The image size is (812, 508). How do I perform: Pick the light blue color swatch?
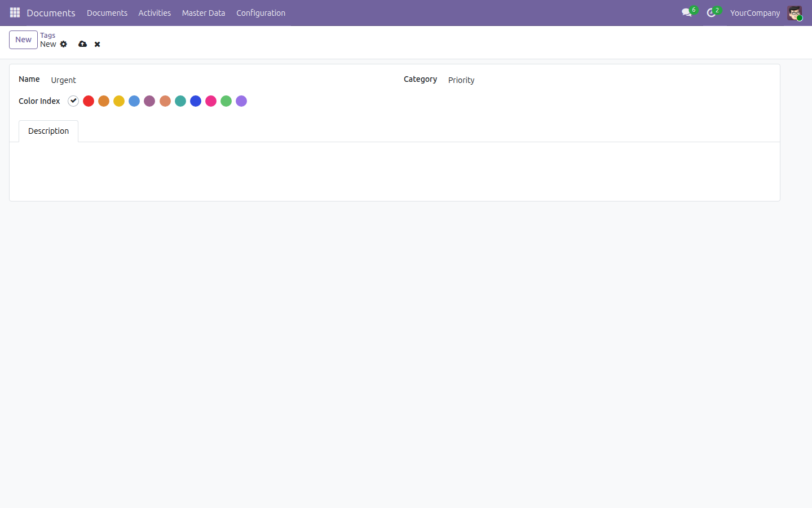point(134,101)
